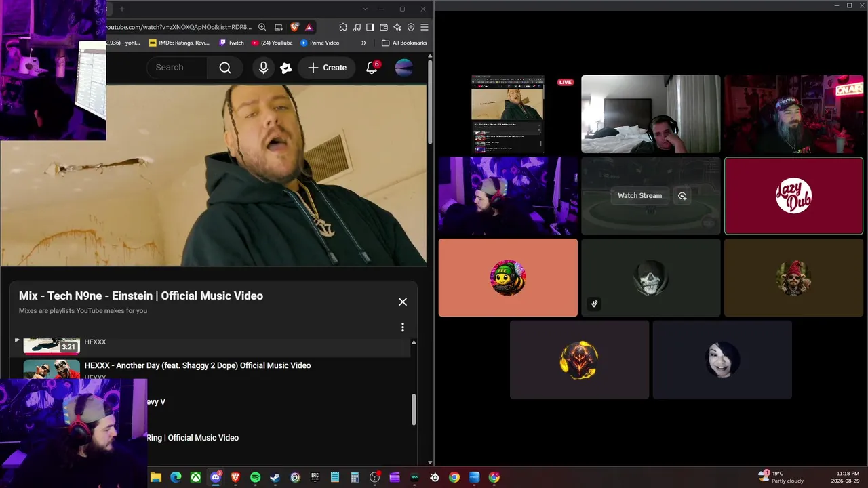Open the Brave browser from the taskbar

click(235, 477)
